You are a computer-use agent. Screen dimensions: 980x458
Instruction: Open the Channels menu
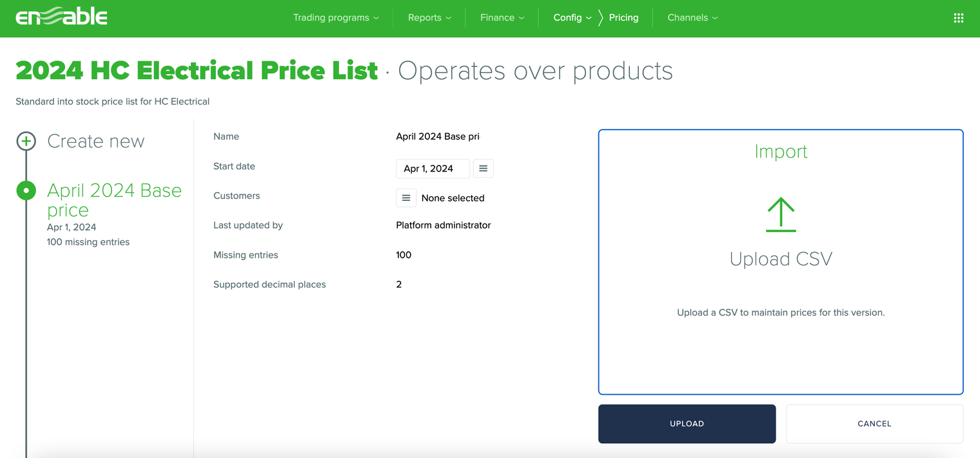pyautogui.click(x=692, y=18)
